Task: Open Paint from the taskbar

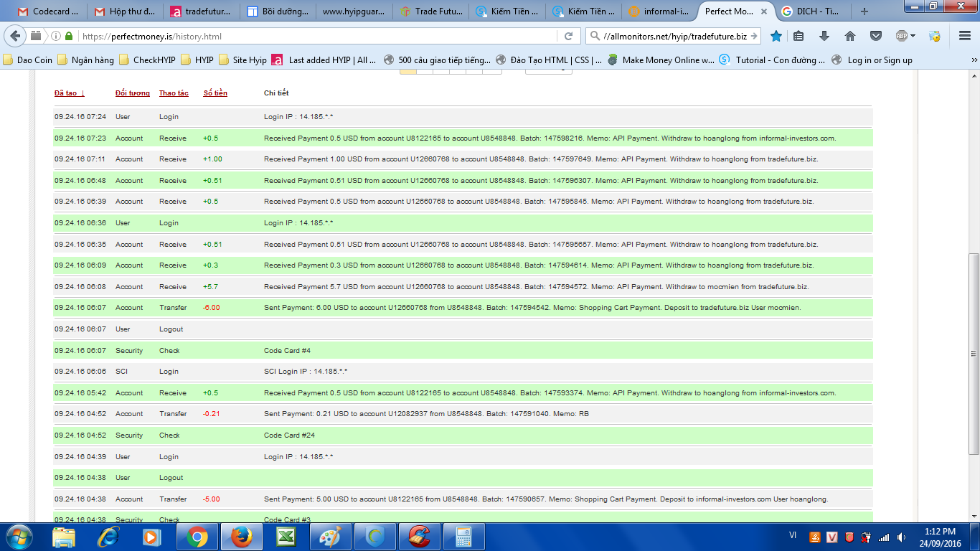Action: pos(331,537)
